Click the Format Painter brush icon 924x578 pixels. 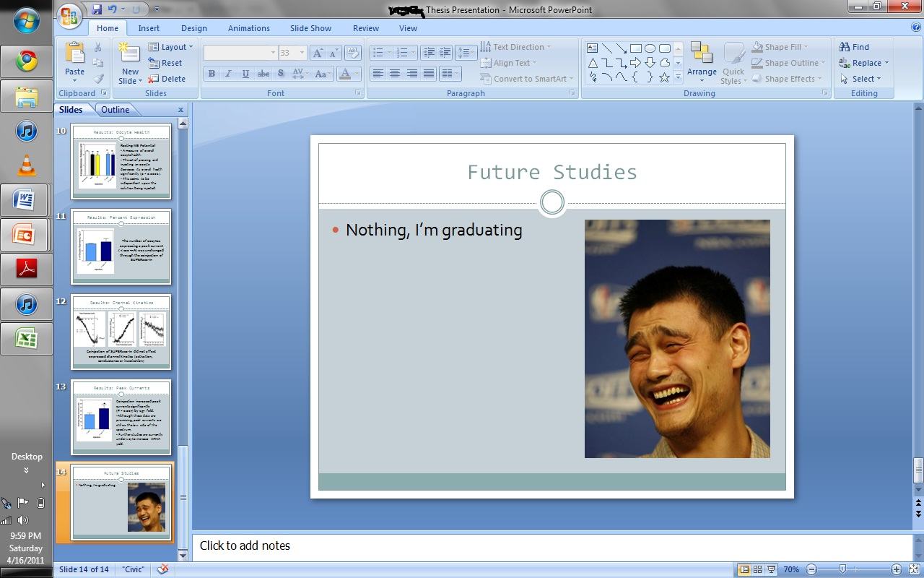click(98, 79)
